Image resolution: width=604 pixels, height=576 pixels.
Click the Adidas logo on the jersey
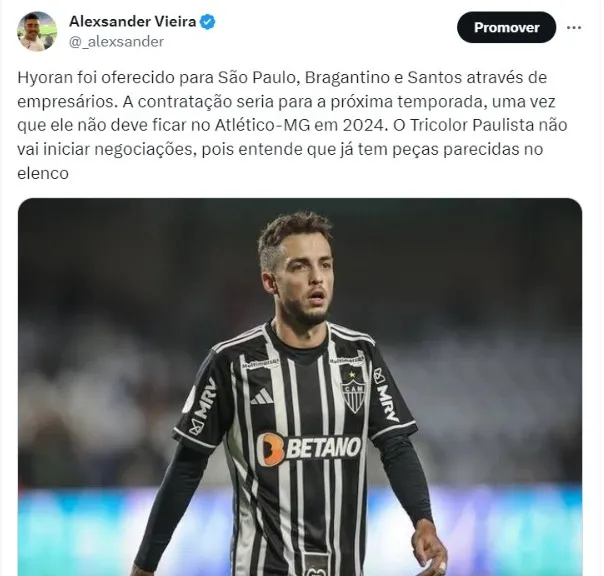click(x=262, y=396)
